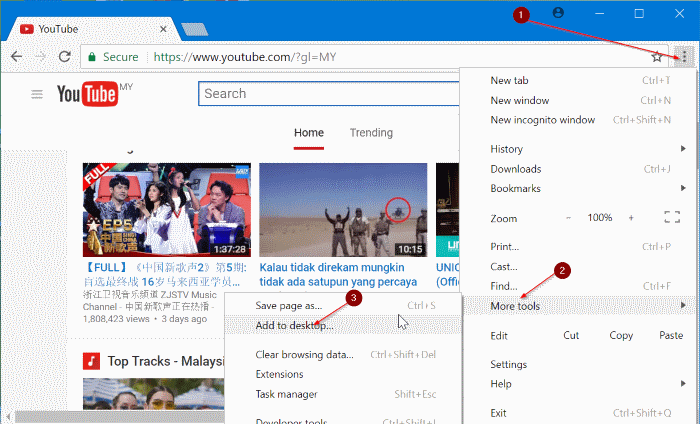700x424 pixels.
Task: Open the Top Tracks - Malaysia heading
Action: 165,361
